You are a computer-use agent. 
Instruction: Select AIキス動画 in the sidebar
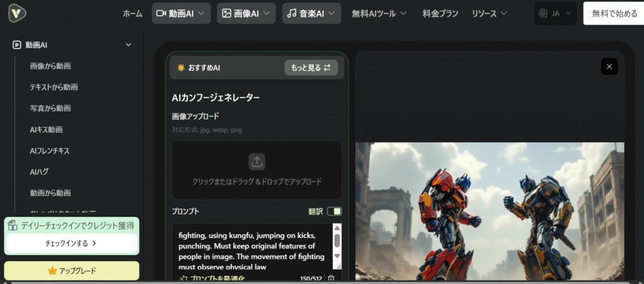coord(47,129)
